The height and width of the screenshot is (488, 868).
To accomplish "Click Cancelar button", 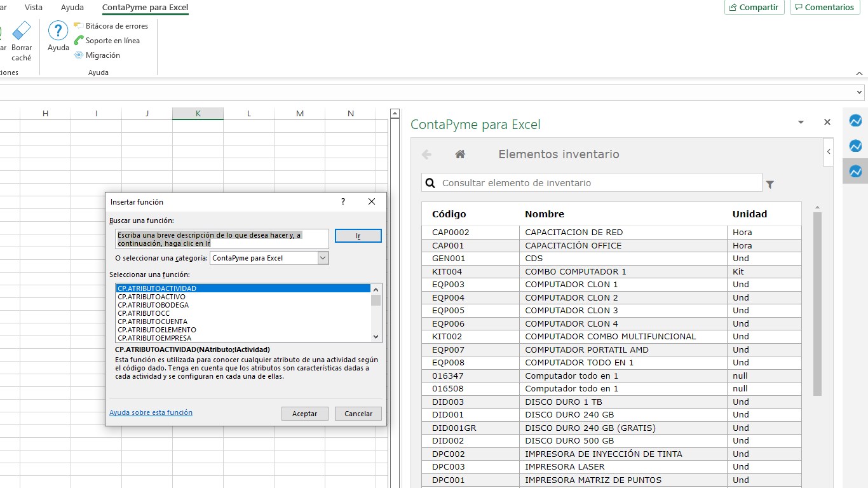I will pos(358,414).
